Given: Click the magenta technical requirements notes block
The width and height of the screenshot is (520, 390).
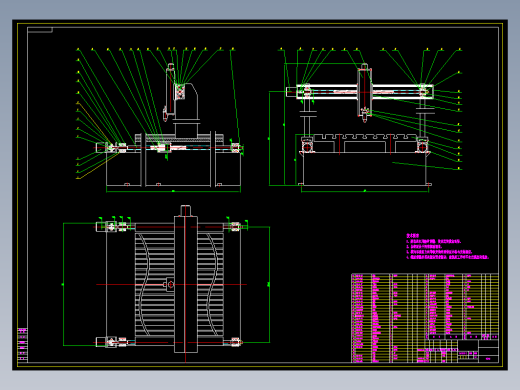Looking at the screenshot, I should (447, 246).
